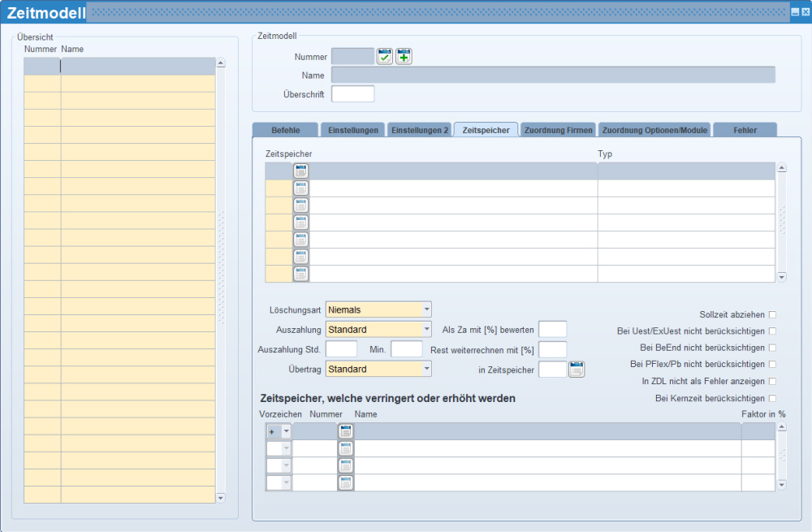Click the 'in Zeitspeicher' number field

coord(552,370)
